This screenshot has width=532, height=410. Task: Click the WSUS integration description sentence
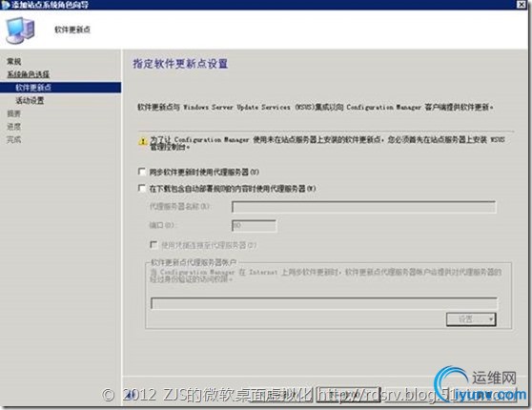click(316, 107)
